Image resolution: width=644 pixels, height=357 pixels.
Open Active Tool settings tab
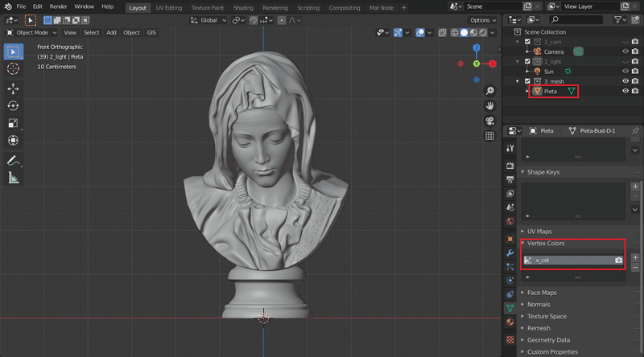pos(510,148)
